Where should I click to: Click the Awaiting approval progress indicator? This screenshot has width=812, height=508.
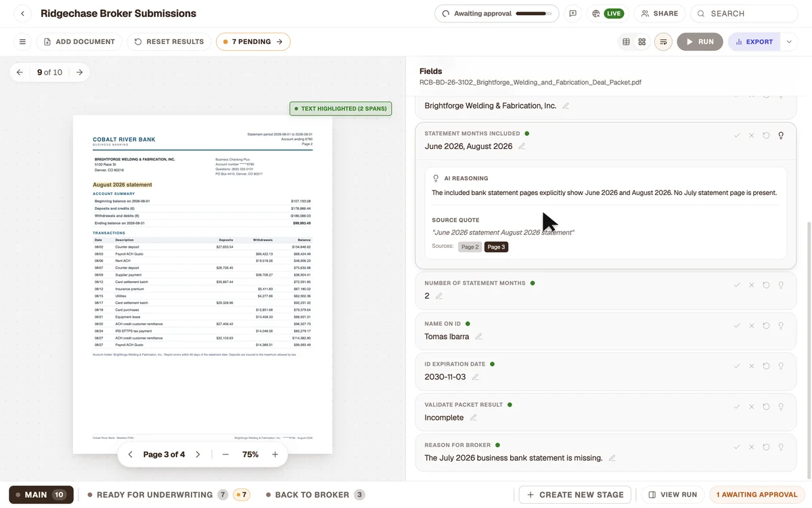497,14
